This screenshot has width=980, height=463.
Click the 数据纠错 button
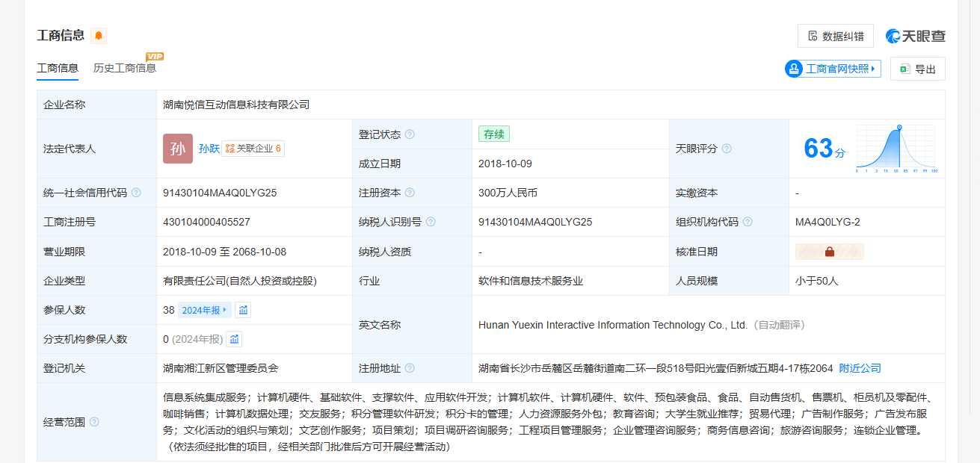(x=835, y=36)
